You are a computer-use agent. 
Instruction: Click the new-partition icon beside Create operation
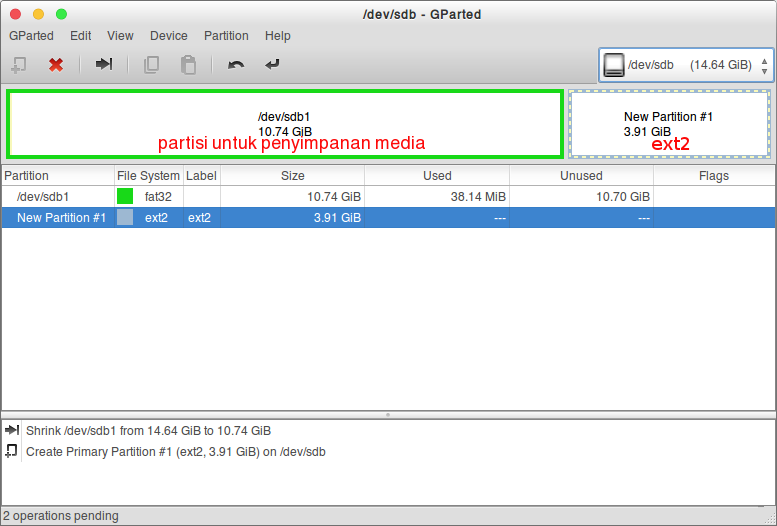click(x=11, y=451)
